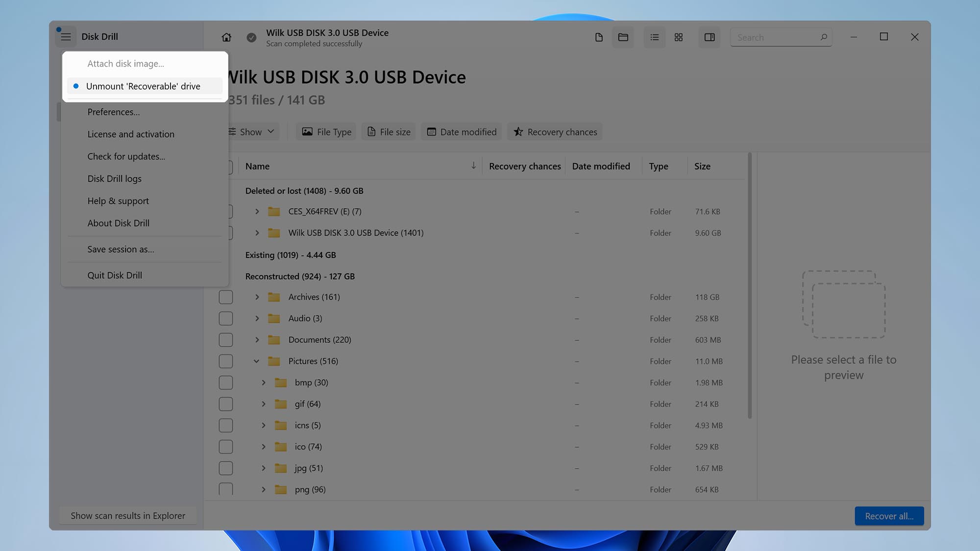Switch to grid view layout
Image resolution: width=980 pixels, height=551 pixels.
[x=679, y=37]
